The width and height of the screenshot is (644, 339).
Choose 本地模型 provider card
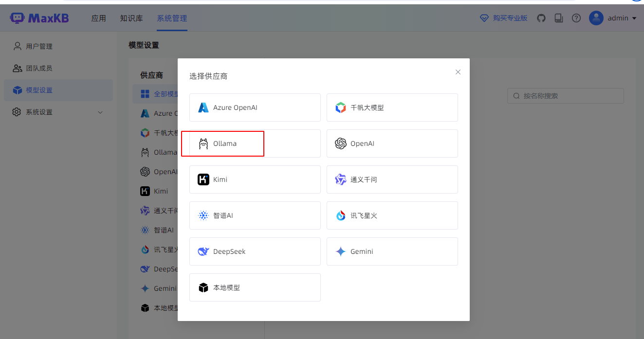tap(255, 287)
